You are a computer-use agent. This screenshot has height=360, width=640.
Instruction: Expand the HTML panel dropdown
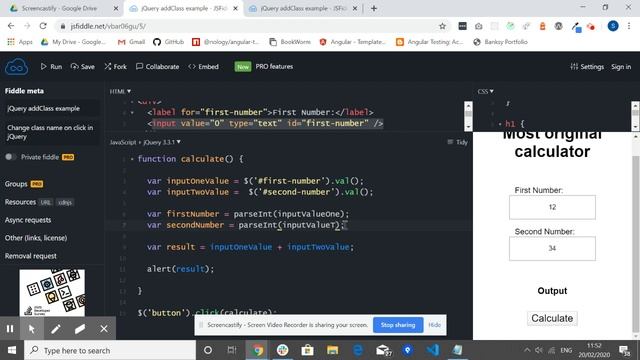point(120,91)
